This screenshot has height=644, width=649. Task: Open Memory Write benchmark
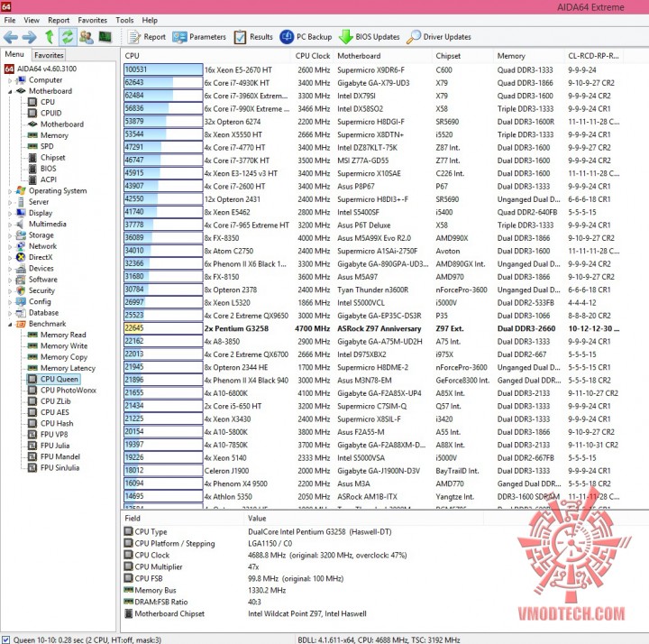pos(64,345)
